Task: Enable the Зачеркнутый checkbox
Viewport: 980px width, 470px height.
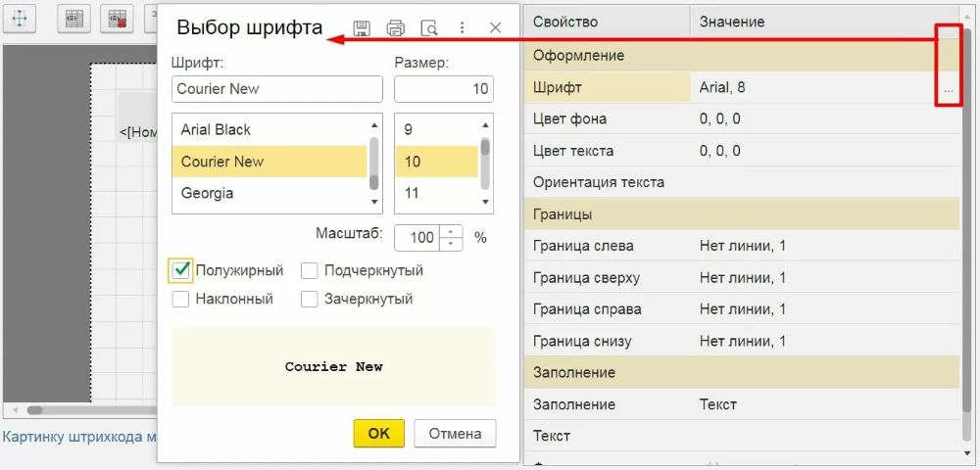Action: [310, 299]
